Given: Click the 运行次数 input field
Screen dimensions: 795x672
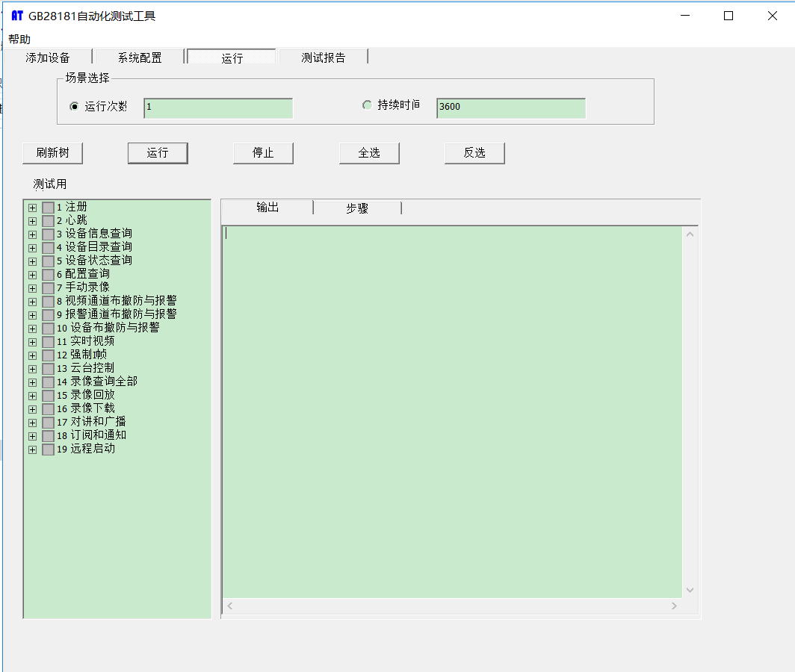Looking at the screenshot, I should [218, 108].
